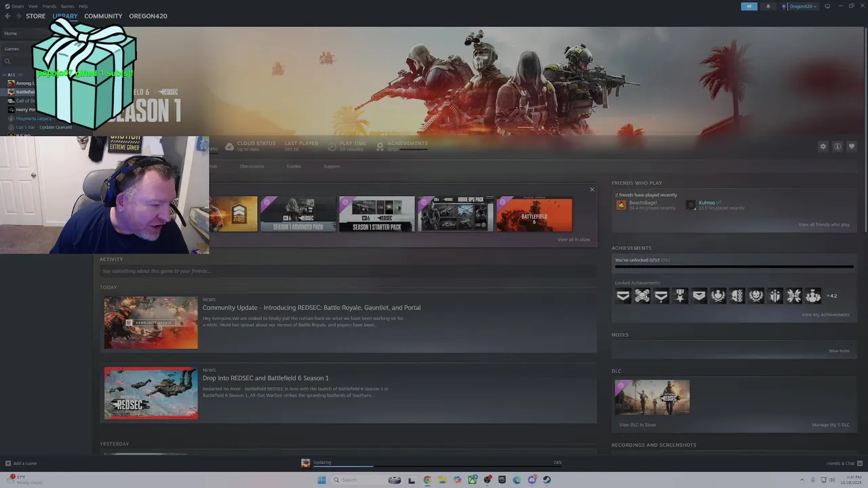Select Hogwarts Legacy in games list
Viewport: 868px width, 488px height.
click(34, 119)
